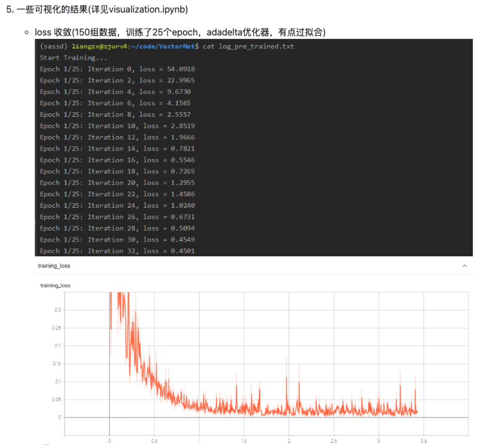Click the hollow bullet before 'loss 收敛'

click(27, 32)
